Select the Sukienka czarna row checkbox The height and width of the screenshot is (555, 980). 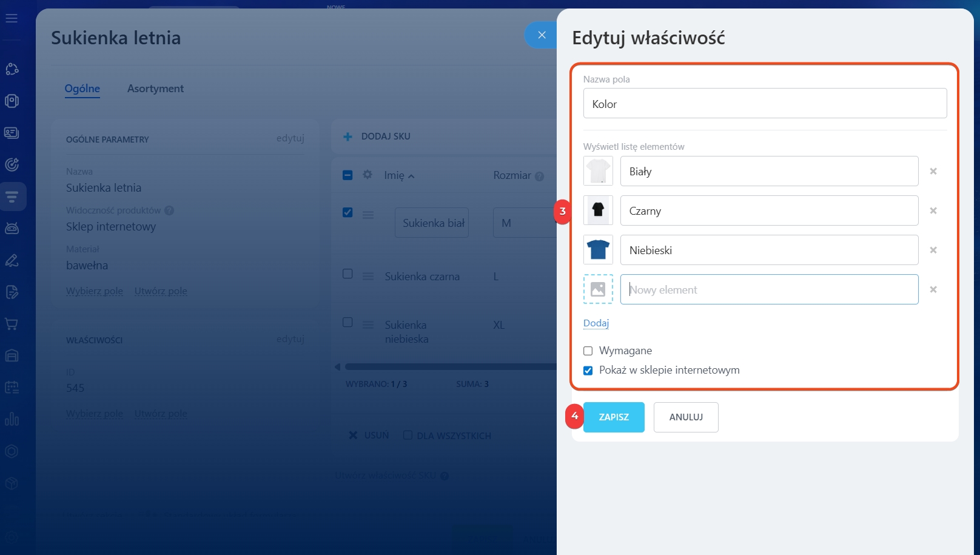(347, 274)
